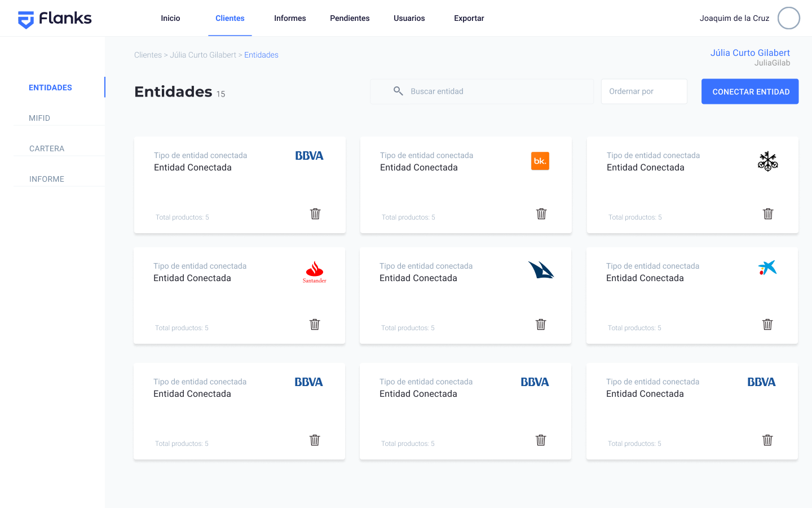The height and width of the screenshot is (508, 812).
Task: Click Júlia Curto Gilabert in the breadcrumb
Action: click(203, 55)
